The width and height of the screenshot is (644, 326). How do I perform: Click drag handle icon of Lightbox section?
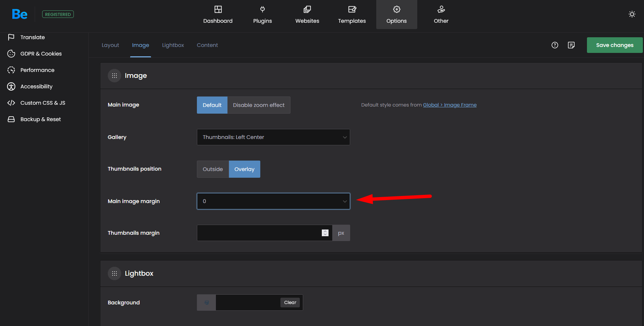coord(114,273)
